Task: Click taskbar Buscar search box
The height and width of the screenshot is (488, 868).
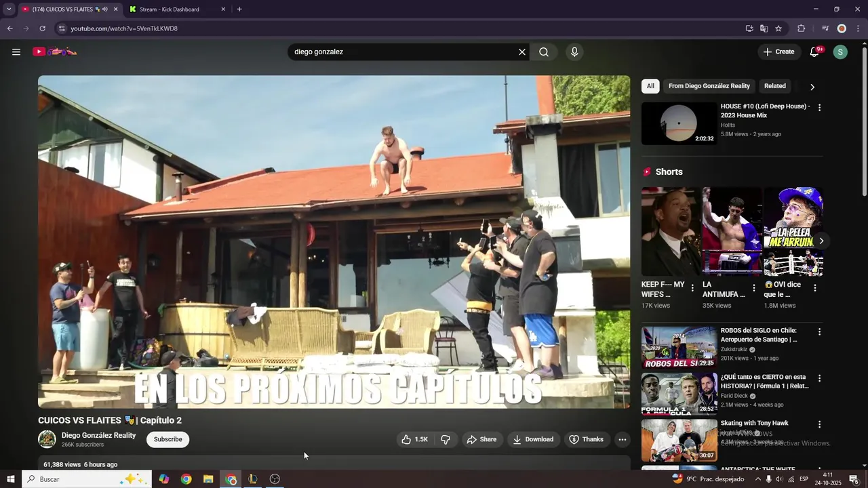Action: pyautogui.click(x=86, y=479)
